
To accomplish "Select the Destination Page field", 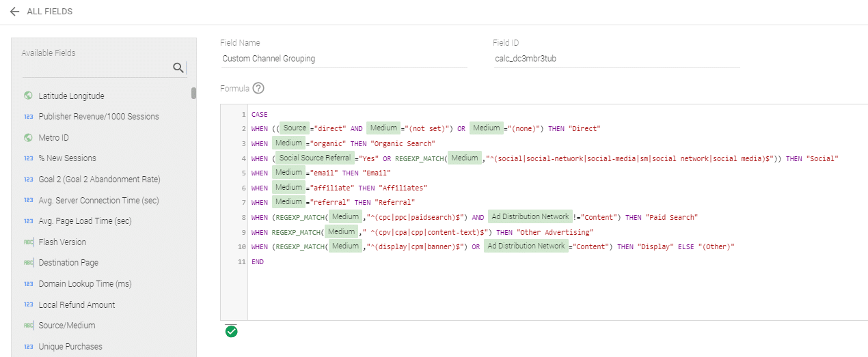I will (68, 263).
